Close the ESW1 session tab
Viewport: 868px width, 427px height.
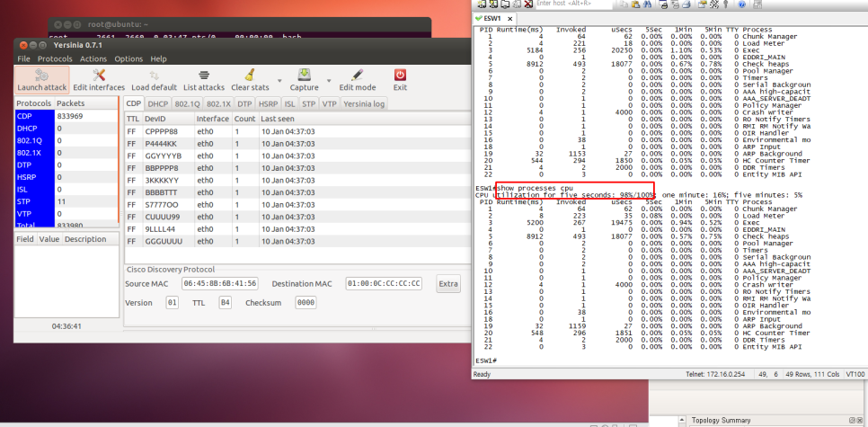(509, 19)
